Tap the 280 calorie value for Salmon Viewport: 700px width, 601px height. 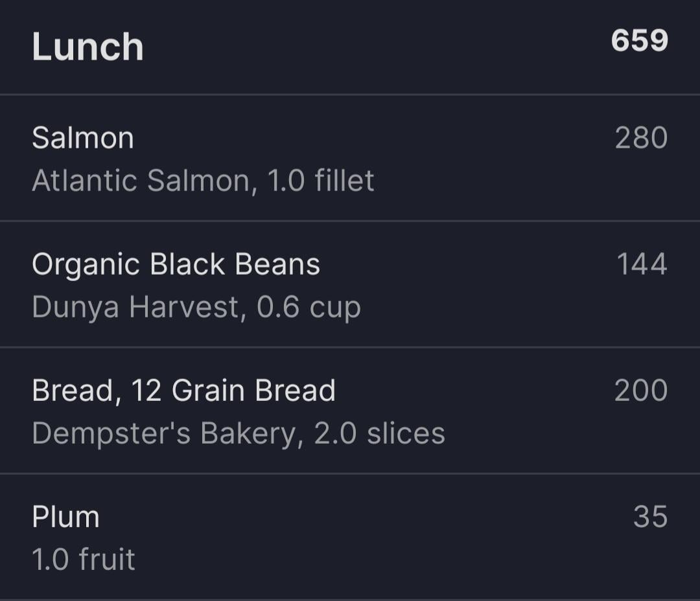(641, 137)
